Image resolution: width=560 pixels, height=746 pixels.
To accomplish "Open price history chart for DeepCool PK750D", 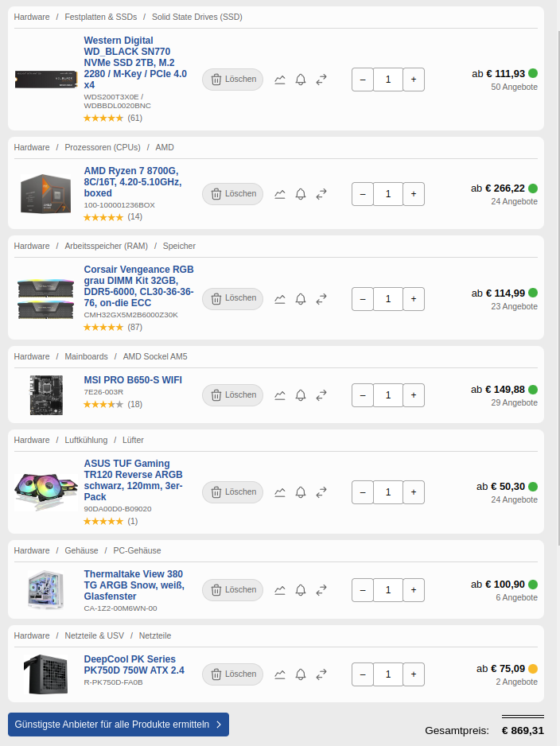I will point(280,674).
